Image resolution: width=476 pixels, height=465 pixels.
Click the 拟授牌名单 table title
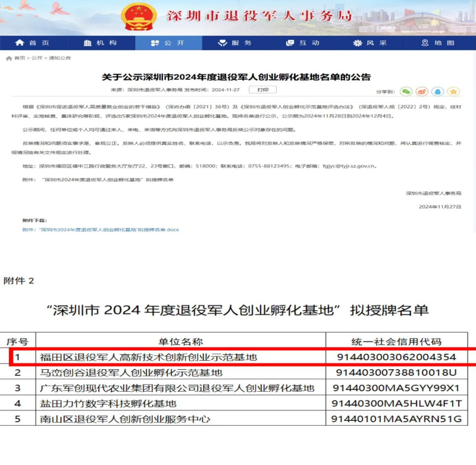[237, 310]
